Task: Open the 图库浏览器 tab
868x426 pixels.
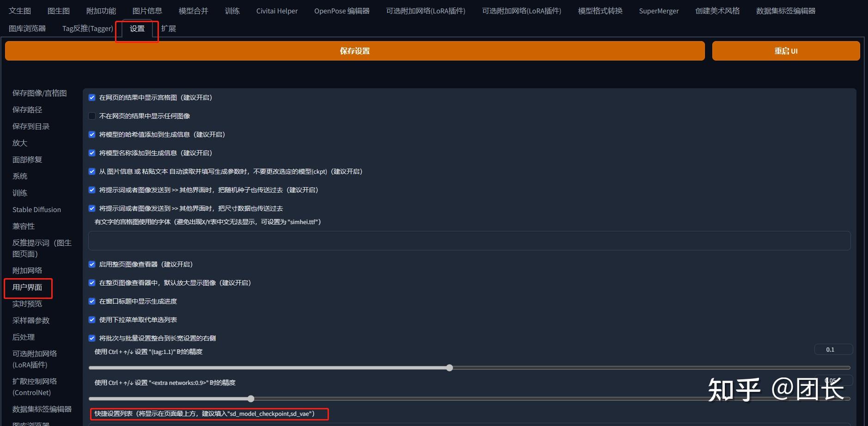Action: 27,28
